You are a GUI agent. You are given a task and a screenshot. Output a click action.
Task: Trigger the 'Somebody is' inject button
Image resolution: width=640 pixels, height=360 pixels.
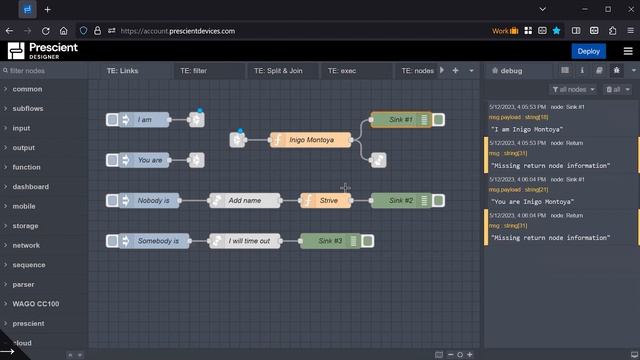[x=112, y=241]
